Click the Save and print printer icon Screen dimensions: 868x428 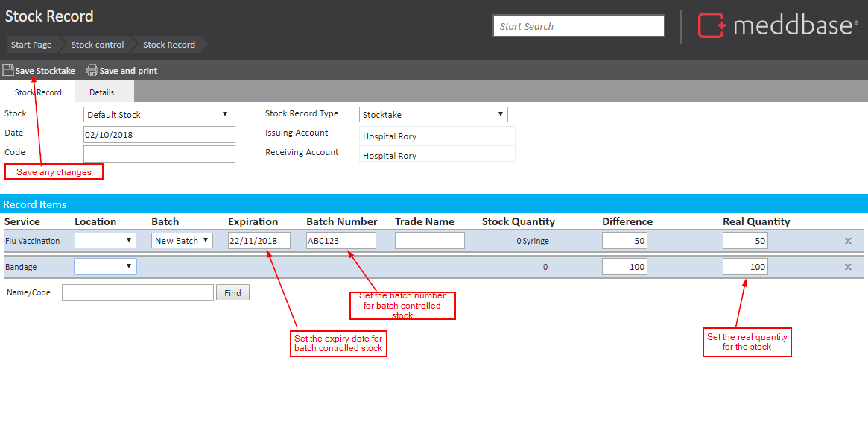[x=92, y=70]
